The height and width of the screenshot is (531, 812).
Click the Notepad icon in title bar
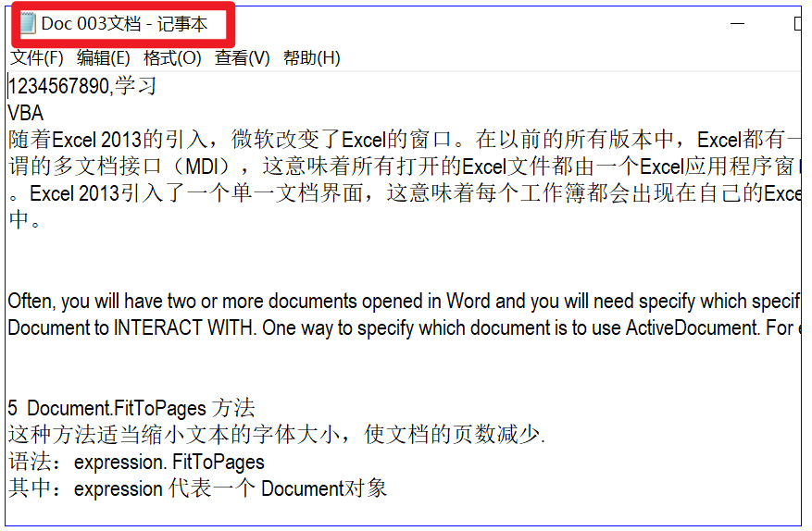click(x=29, y=24)
